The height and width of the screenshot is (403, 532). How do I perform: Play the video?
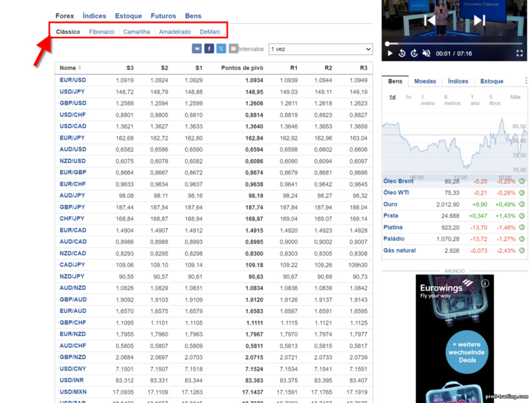390,53
